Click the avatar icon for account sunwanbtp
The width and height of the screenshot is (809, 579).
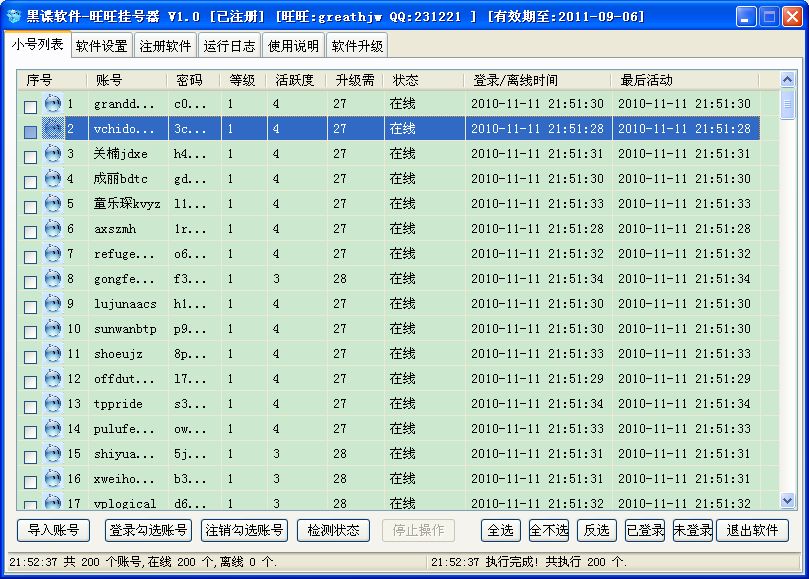pos(53,329)
